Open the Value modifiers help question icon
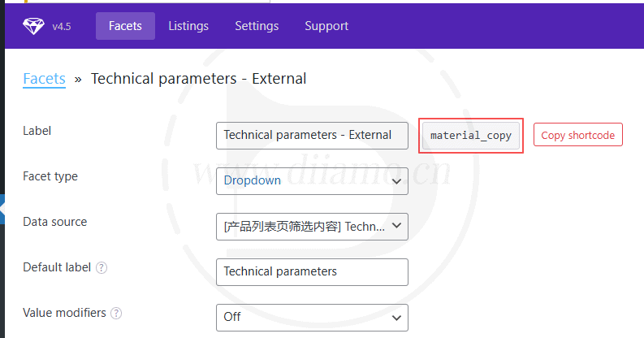The height and width of the screenshot is (338, 644). pos(116,314)
